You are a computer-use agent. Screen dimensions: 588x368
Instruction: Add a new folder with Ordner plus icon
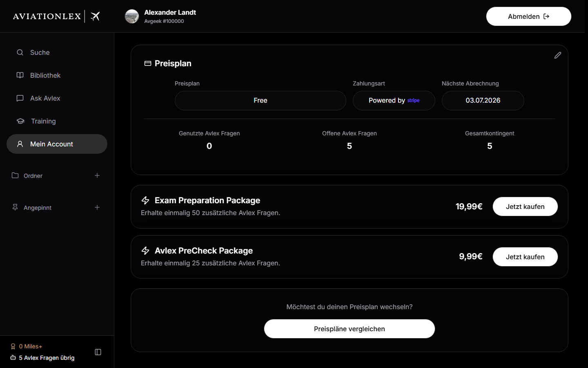(97, 175)
